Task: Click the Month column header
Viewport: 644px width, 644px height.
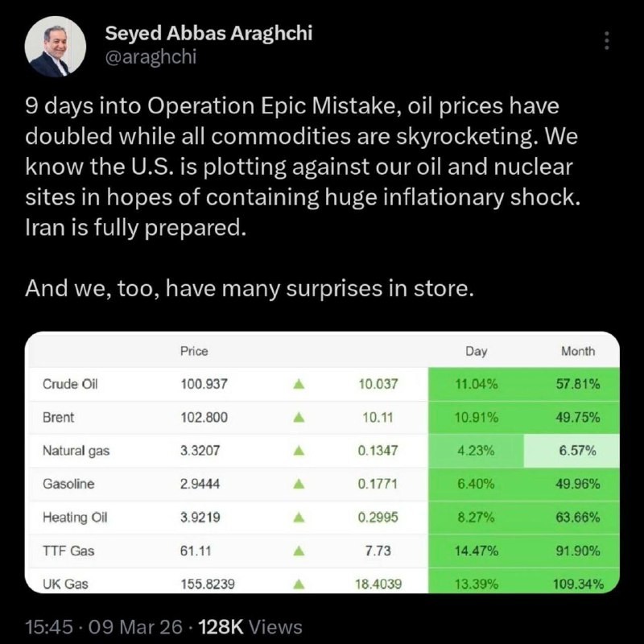Action: coord(578,351)
